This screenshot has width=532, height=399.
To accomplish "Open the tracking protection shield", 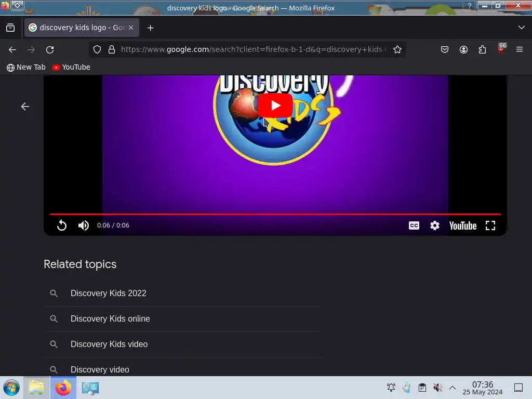I will 97,49.
